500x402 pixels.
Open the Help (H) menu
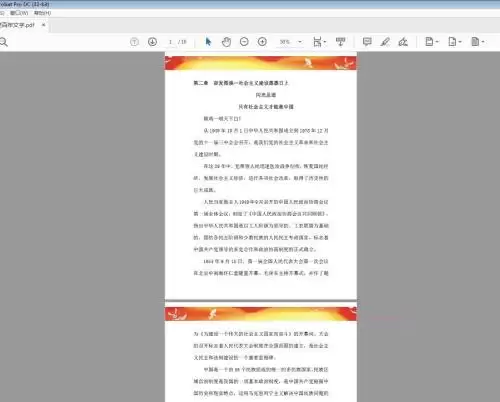tap(42, 13)
